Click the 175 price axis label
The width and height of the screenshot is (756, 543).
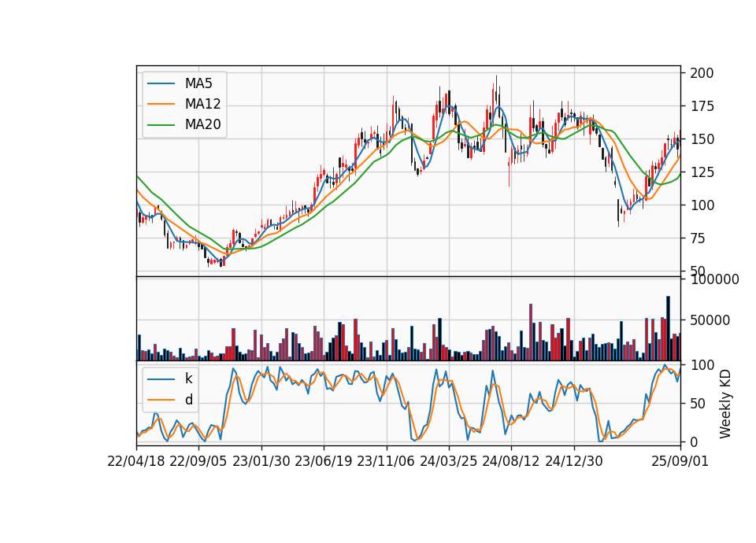[x=702, y=106]
